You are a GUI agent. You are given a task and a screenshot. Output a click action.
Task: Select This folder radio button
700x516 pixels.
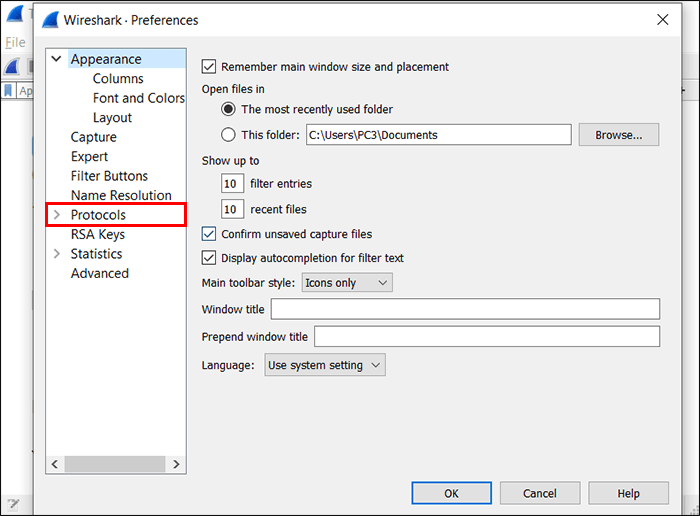(228, 135)
